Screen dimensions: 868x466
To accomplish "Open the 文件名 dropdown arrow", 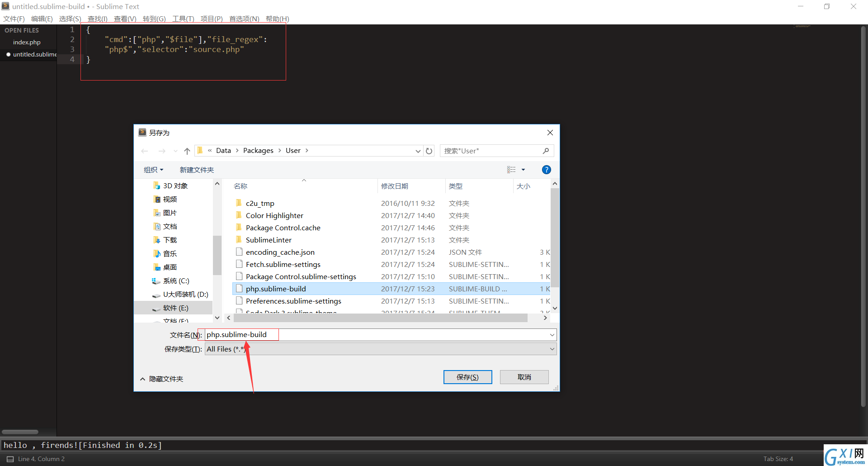I will [x=552, y=335].
